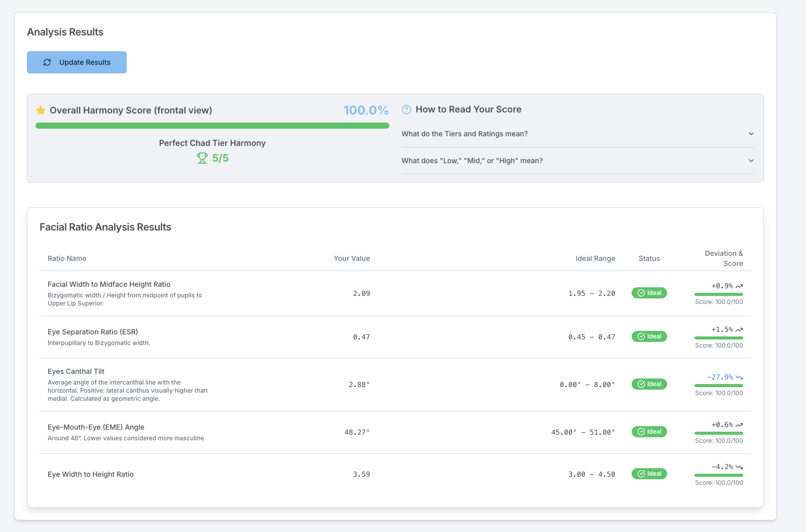Click chevron beside the Tiers and Ratings question

point(751,134)
